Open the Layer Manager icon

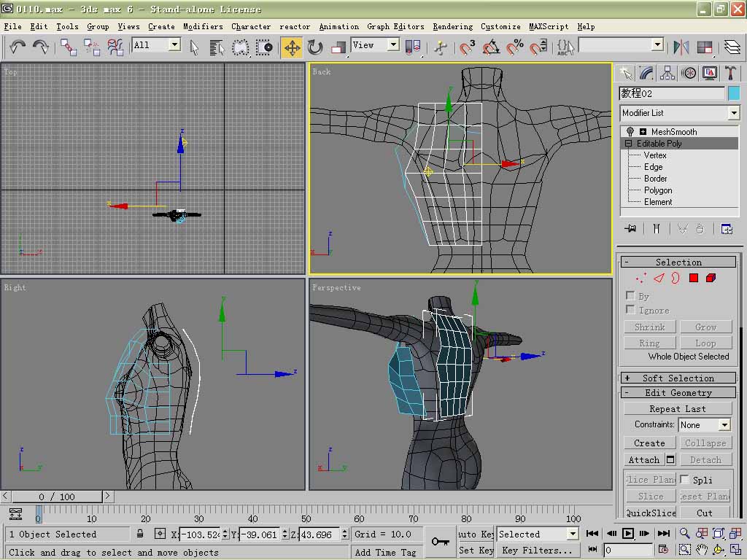pos(732,47)
